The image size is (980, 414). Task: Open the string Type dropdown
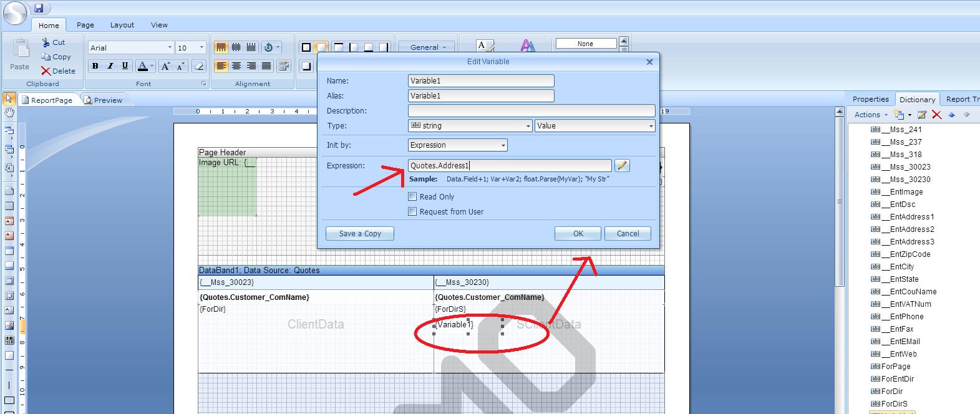point(470,125)
